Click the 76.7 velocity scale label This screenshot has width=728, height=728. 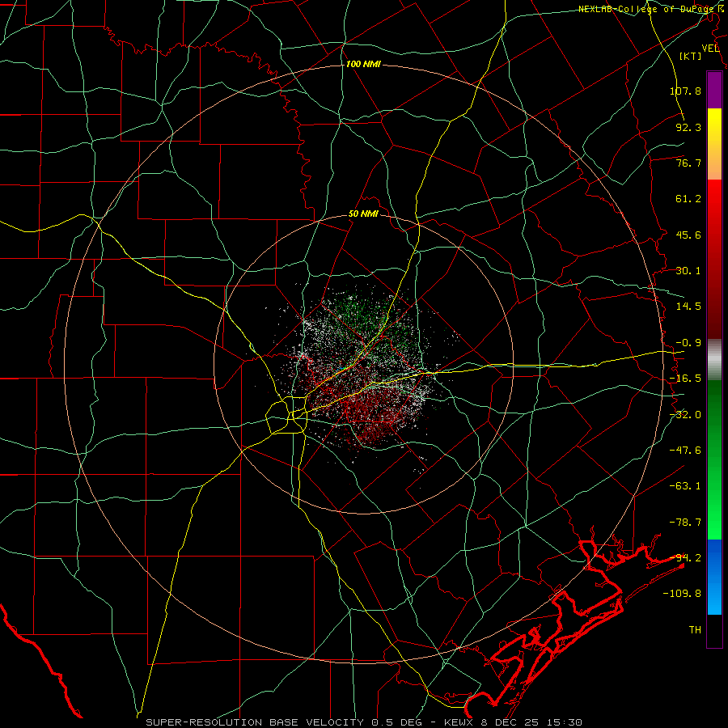pos(688,163)
